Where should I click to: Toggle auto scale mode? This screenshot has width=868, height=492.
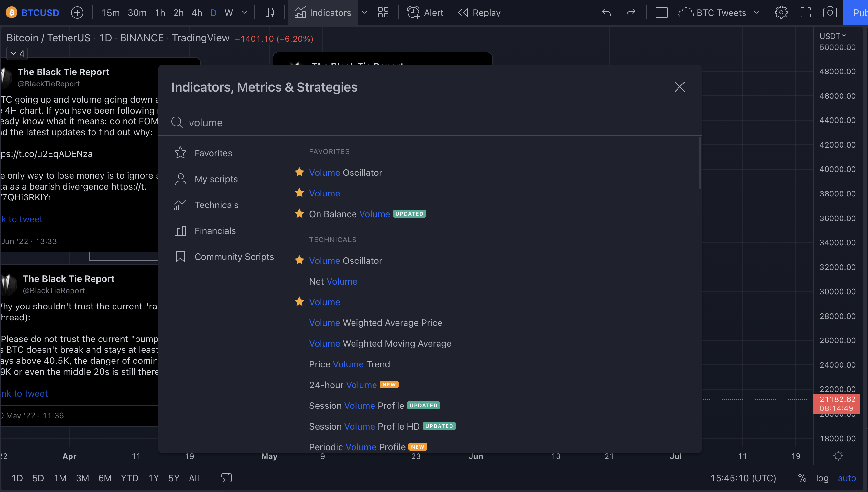(x=847, y=478)
